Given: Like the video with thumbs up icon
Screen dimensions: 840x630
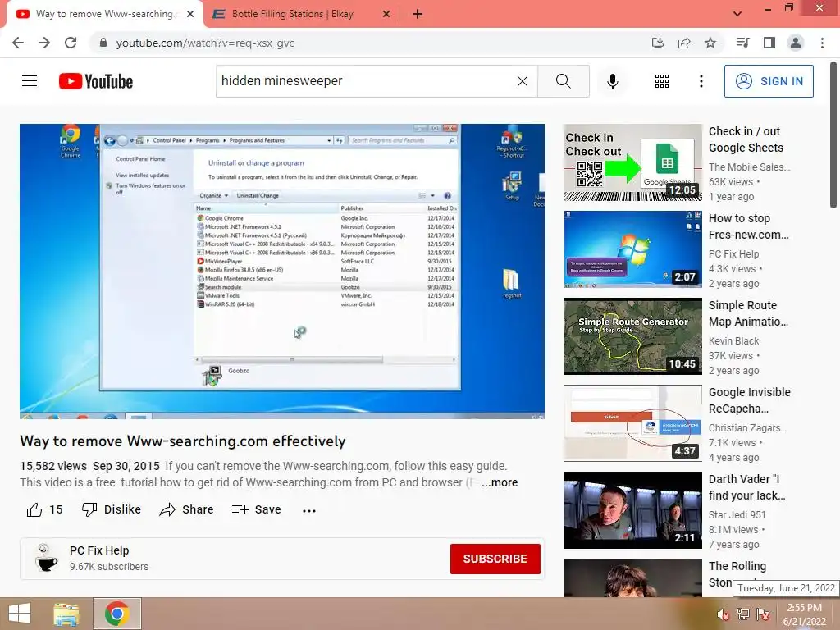Looking at the screenshot, I should [34, 509].
